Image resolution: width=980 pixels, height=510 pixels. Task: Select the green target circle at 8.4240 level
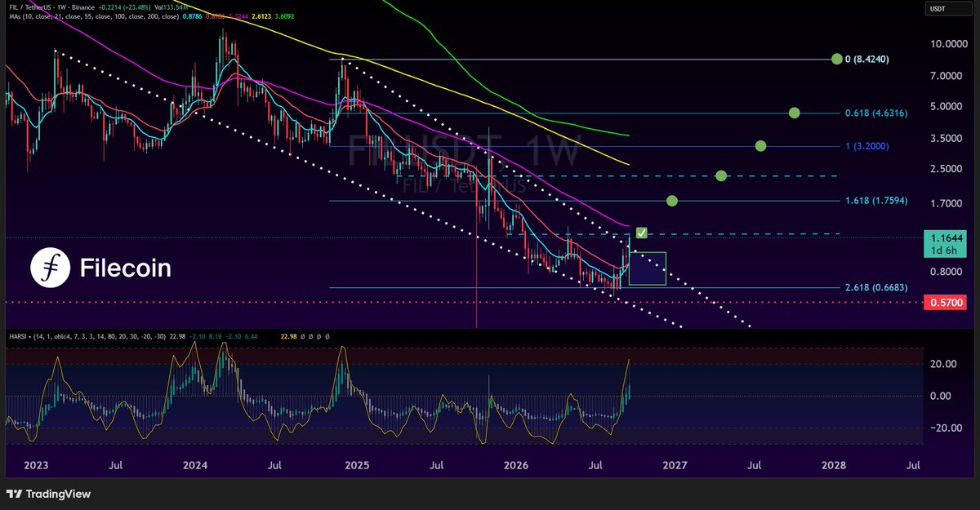pos(836,59)
